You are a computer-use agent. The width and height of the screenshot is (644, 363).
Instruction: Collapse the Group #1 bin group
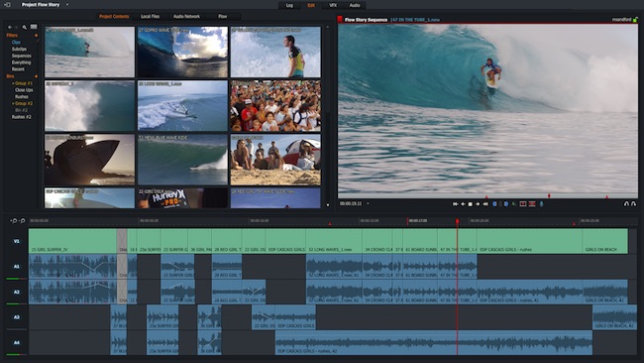[13, 83]
